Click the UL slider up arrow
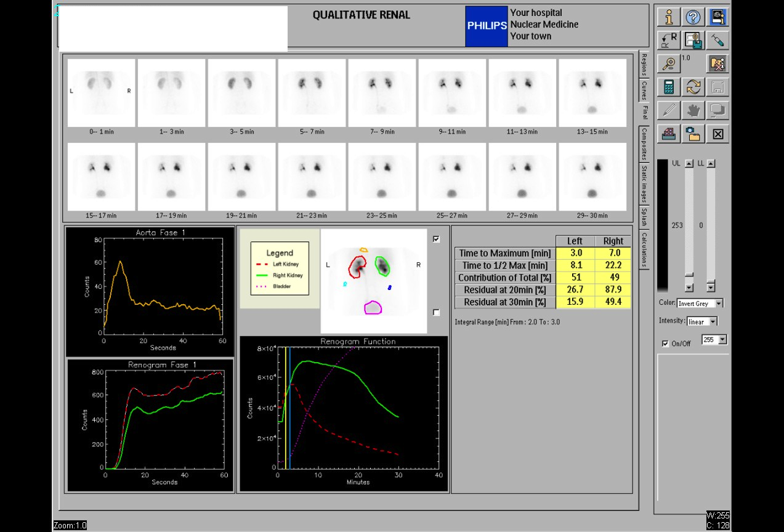The image size is (784, 532). coord(689,164)
